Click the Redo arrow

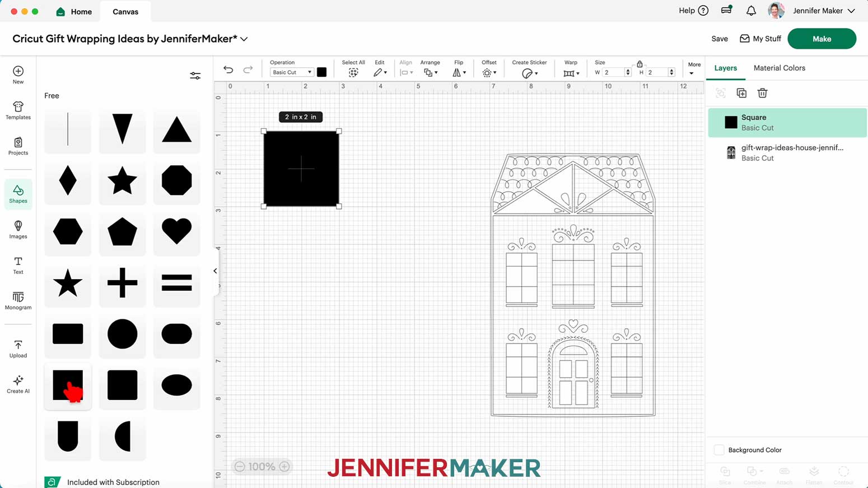(248, 70)
